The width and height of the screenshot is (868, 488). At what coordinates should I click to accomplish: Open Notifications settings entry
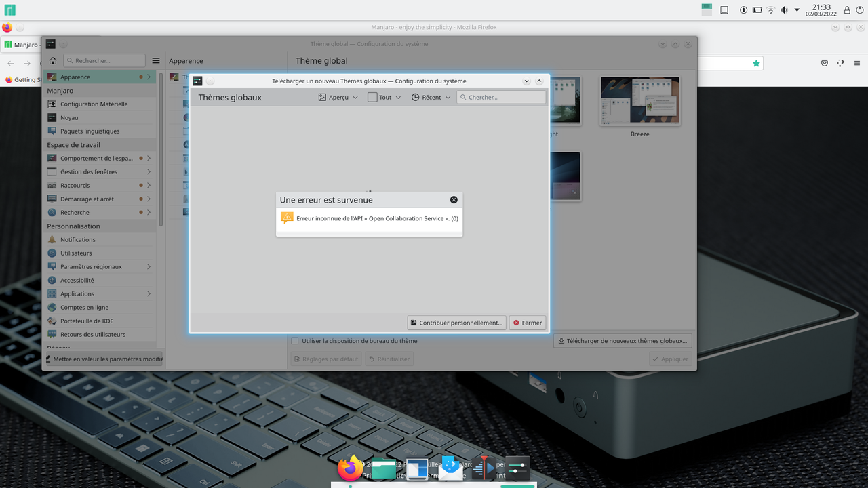(x=100, y=239)
